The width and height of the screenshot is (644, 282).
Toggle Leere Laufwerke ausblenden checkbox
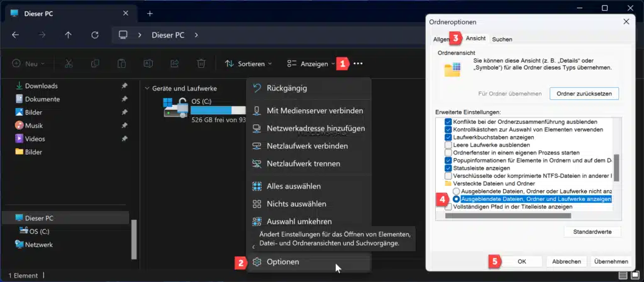click(x=448, y=144)
